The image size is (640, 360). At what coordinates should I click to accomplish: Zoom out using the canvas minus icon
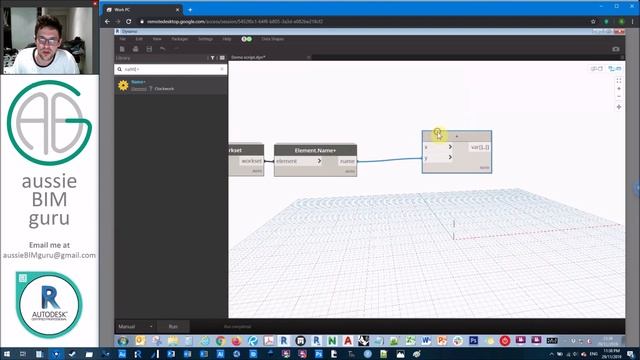619,96
